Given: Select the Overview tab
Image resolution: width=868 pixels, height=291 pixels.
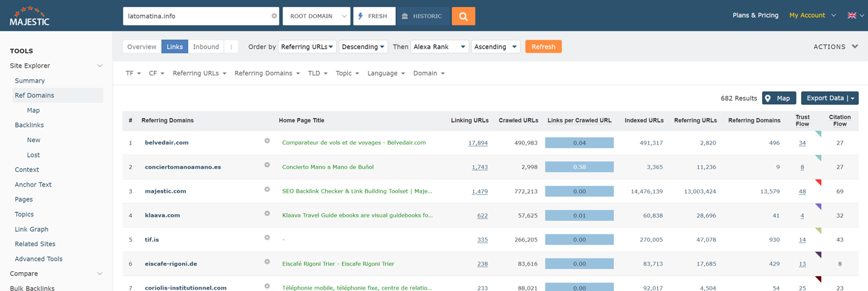Looking at the screenshot, I should point(142,47).
